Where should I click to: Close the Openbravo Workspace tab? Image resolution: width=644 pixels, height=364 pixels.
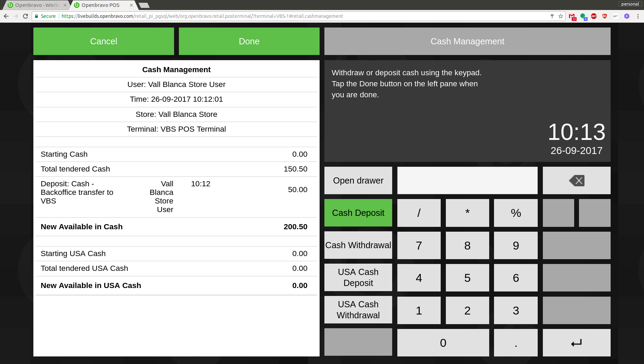coord(65,5)
